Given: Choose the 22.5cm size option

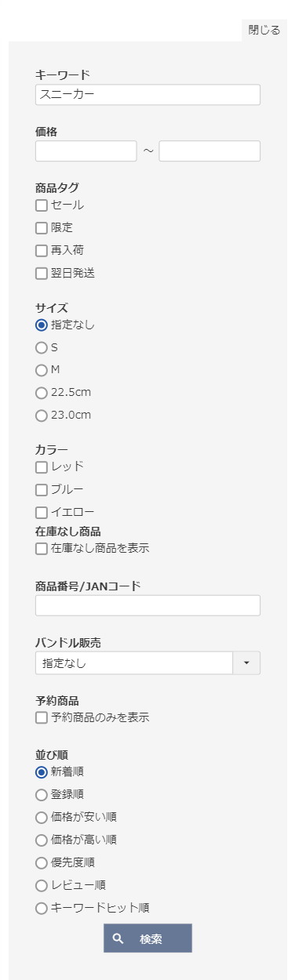Looking at the screenshot, I should click(42, 393).
